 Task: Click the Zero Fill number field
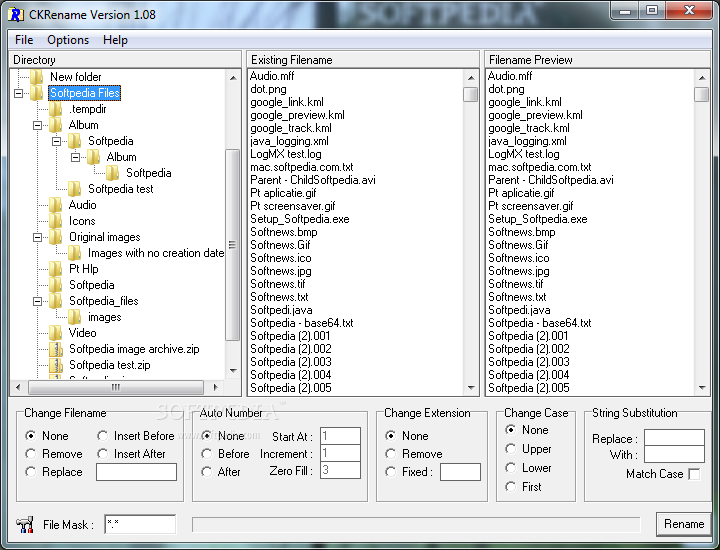(340, 470)
